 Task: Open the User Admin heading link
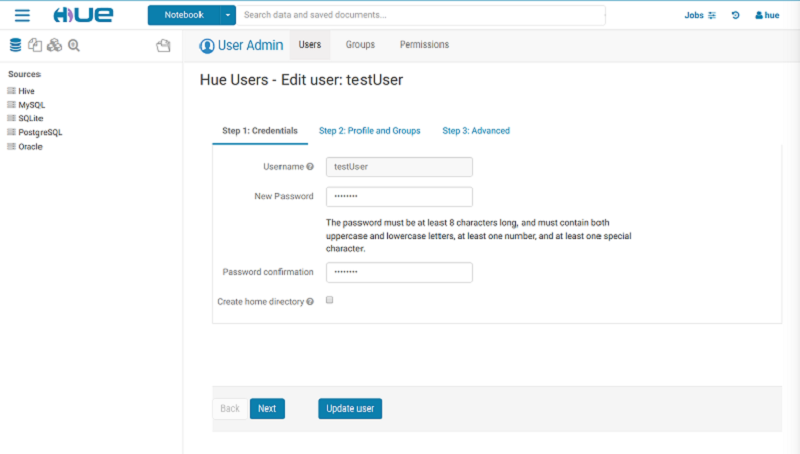[x=250, y=45]
